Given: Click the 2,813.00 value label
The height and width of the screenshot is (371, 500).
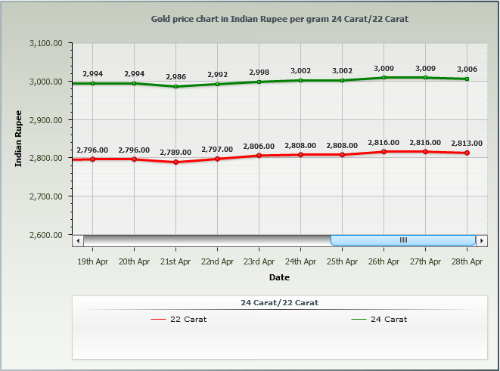Looking at the screenshot, I should (467, 143).
